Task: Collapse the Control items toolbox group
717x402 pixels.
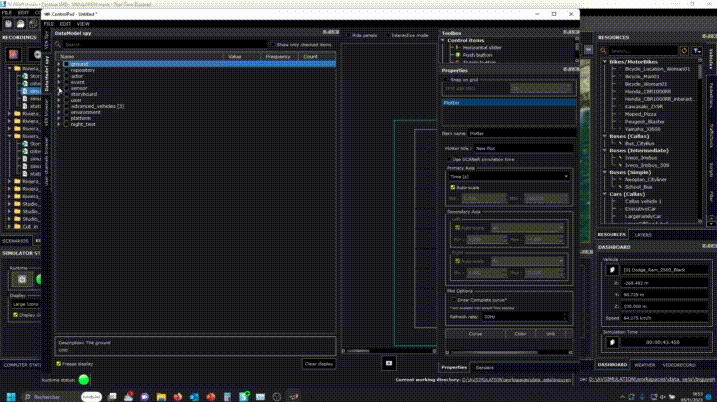Action: coord(443,40)
